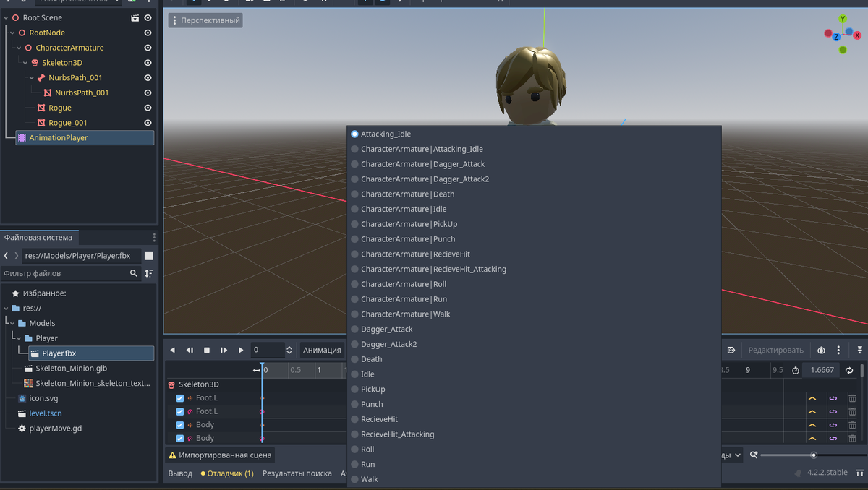Click the icon.svg file icon
This screenshot has width=868, height=490.
coord(22,398)
